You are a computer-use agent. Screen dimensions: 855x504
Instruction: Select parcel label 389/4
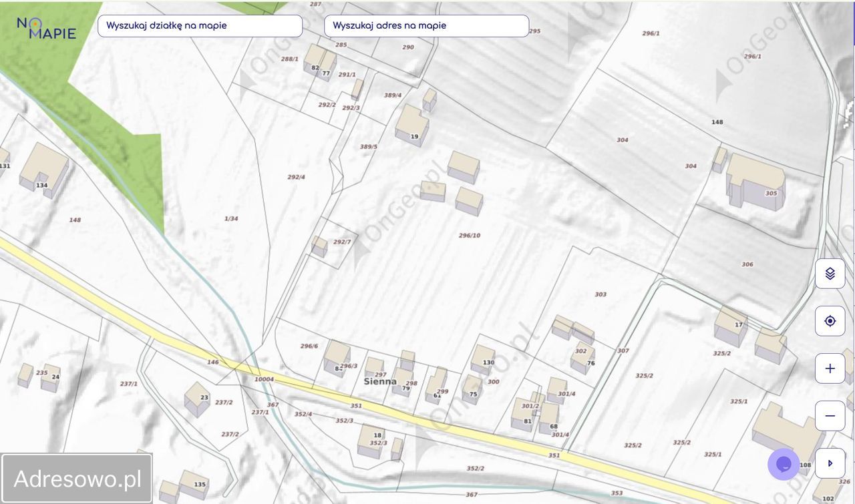click(x=393, y=95)
